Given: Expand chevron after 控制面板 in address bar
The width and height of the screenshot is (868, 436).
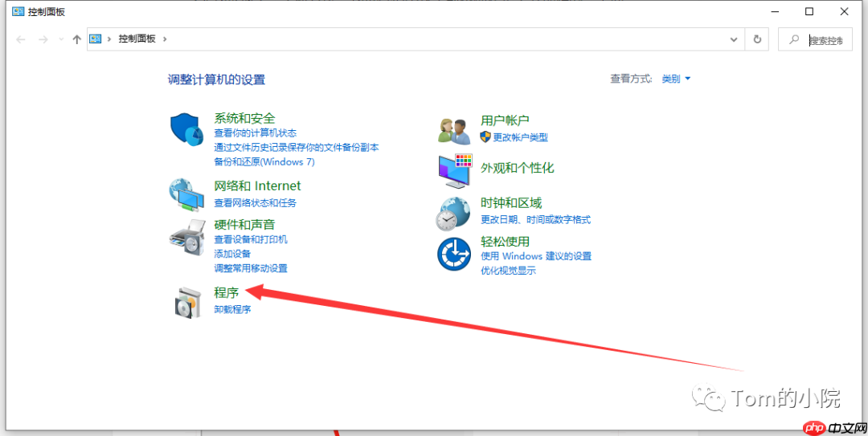Looking at the screenshot, I should pyautogui.click(x=165, y=39).
